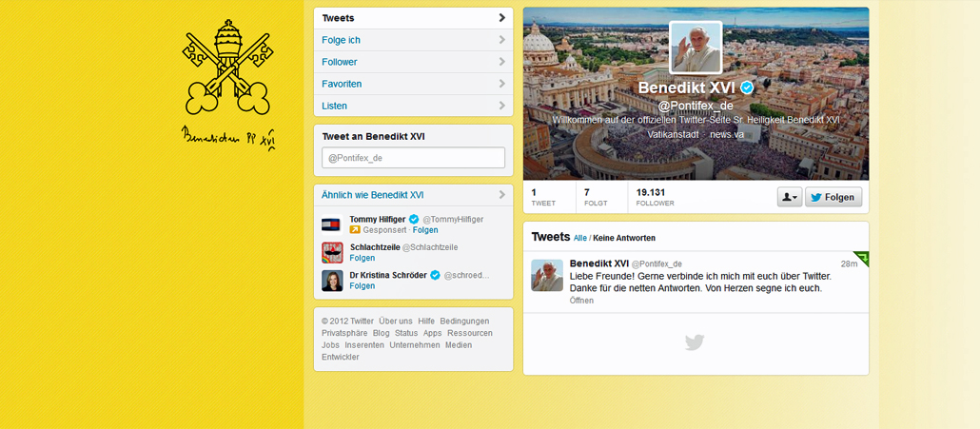Click the Benedictus PP XVI signature
This screenshot has height=429, width=980.
pyautogui.click(x=228, y=137)
